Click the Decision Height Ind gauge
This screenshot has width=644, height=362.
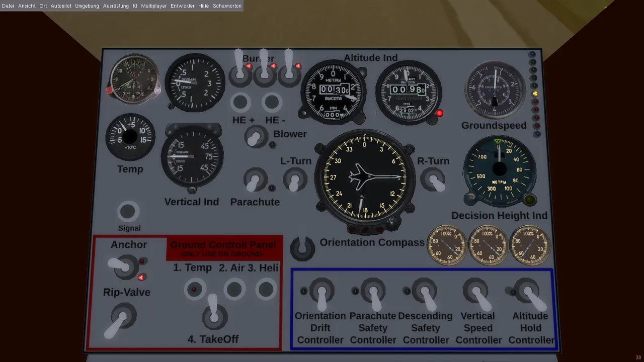[x=500, y=170]
